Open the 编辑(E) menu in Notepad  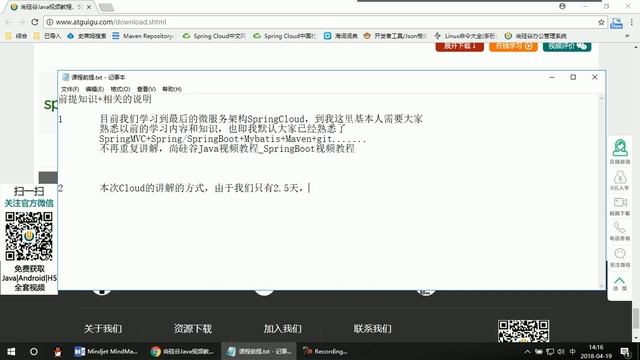pyautogui.click(x=94, y=89)
